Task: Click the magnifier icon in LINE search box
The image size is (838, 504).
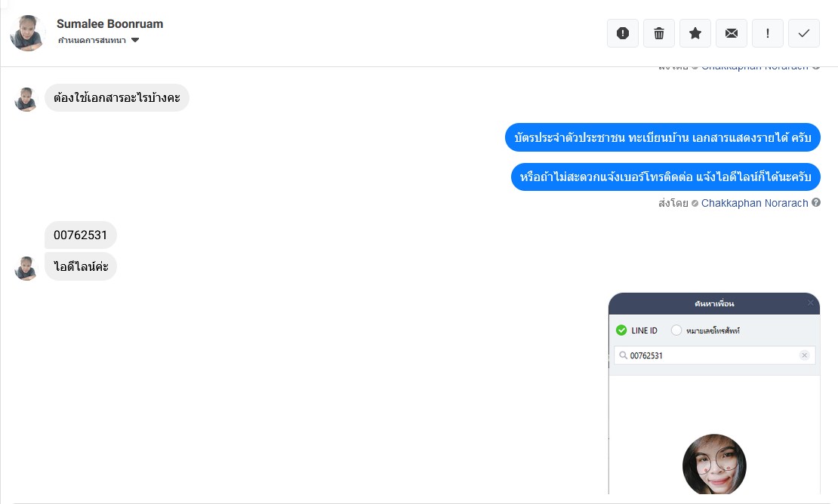Action: 624,355
